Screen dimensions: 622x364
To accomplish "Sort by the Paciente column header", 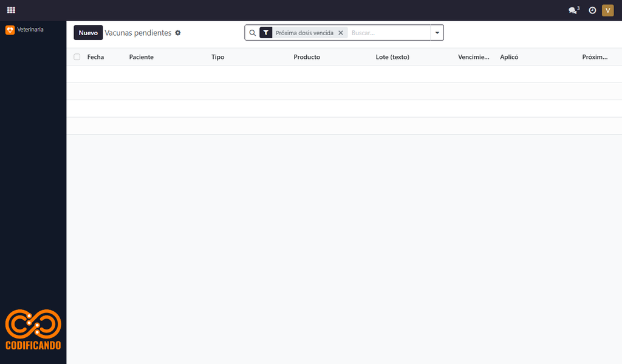I will pos(141,57).
